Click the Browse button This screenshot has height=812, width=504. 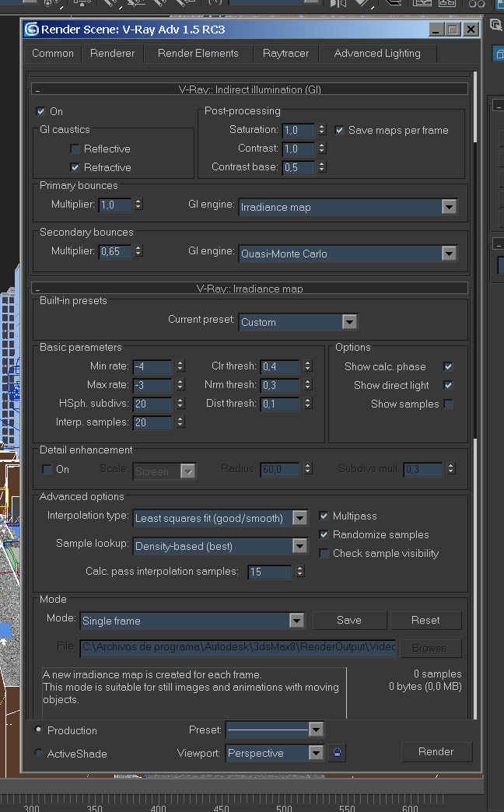429,648
